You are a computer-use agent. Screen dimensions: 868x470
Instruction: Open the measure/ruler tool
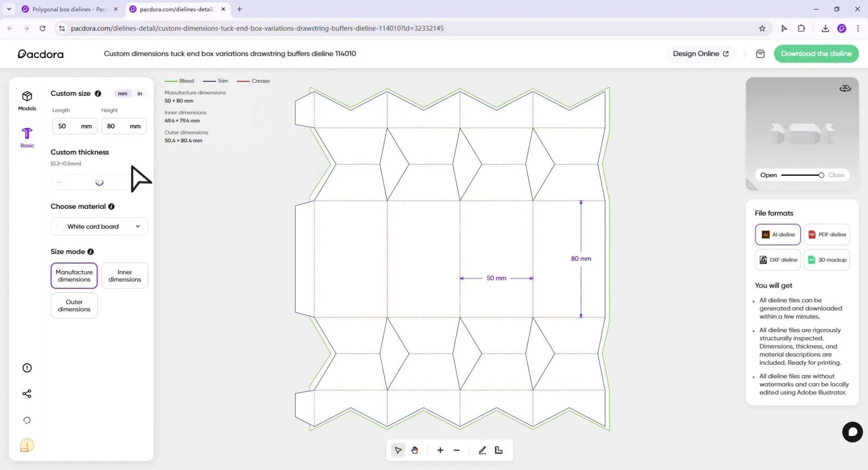pos(498,450)
